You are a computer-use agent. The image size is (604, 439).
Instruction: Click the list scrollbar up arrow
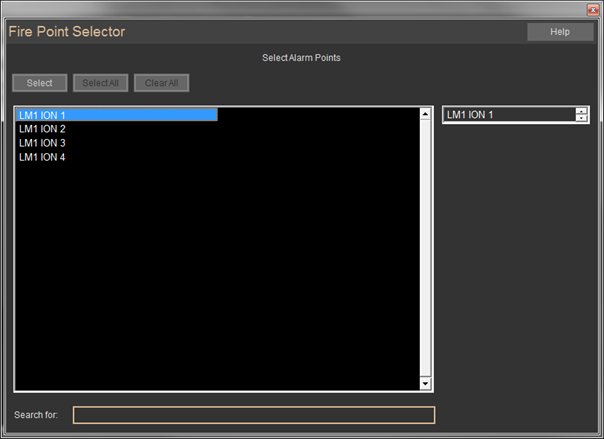[x=425, y=113]
